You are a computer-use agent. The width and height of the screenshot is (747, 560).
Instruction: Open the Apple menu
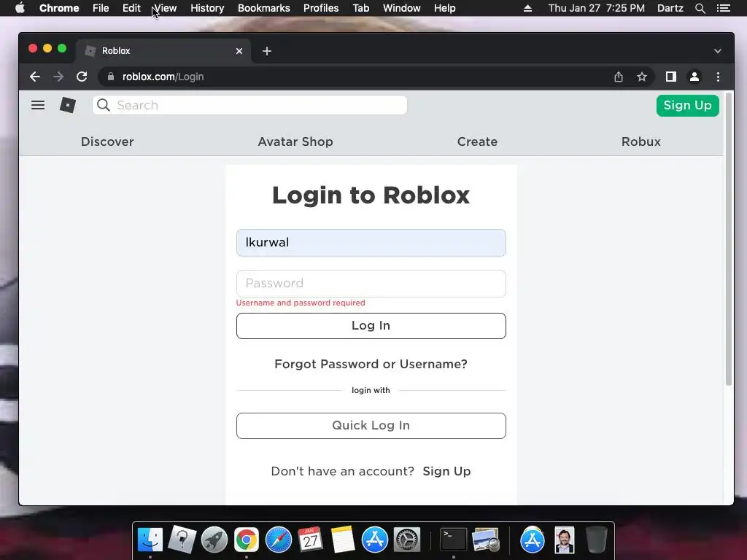point(20,8)
